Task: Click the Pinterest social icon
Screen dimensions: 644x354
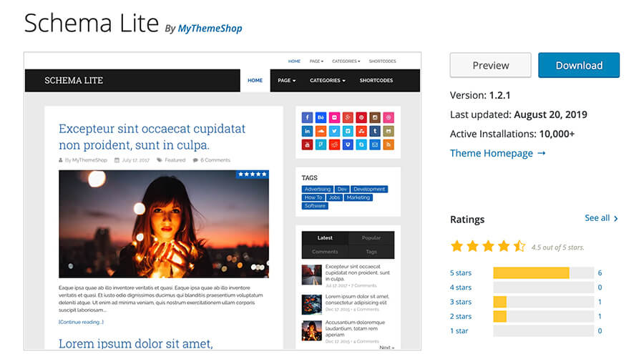Action: [361, 117]
